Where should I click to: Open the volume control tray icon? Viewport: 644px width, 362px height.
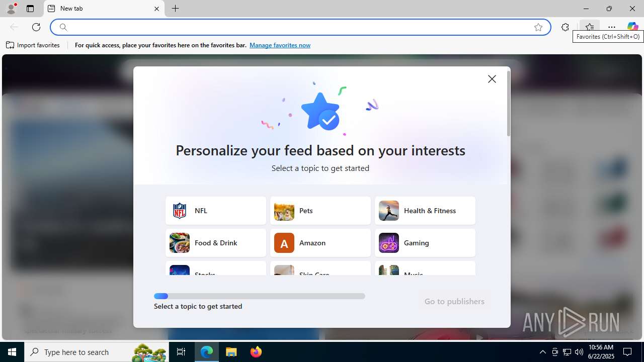pyautogui.click(x=579, y=352)
